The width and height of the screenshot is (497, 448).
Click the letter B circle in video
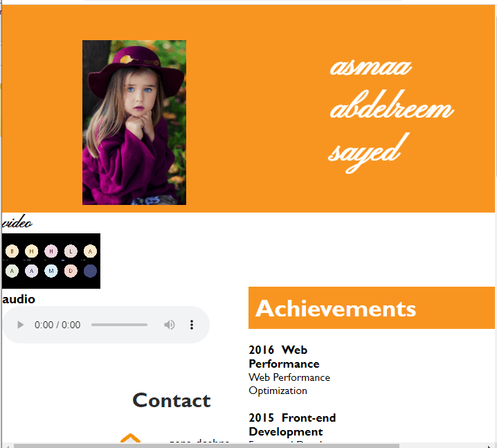coord(12,251)
